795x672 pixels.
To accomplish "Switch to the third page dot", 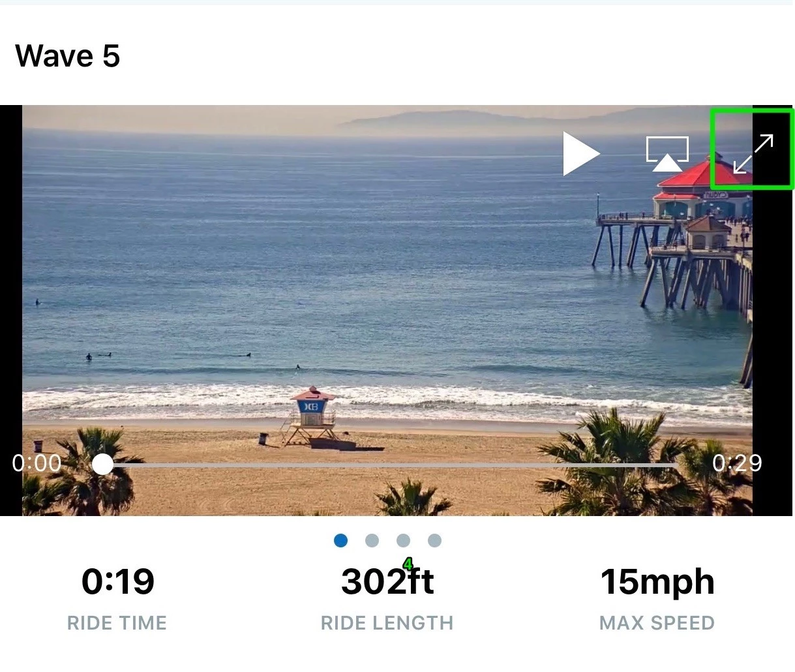I will click(403, 540).
